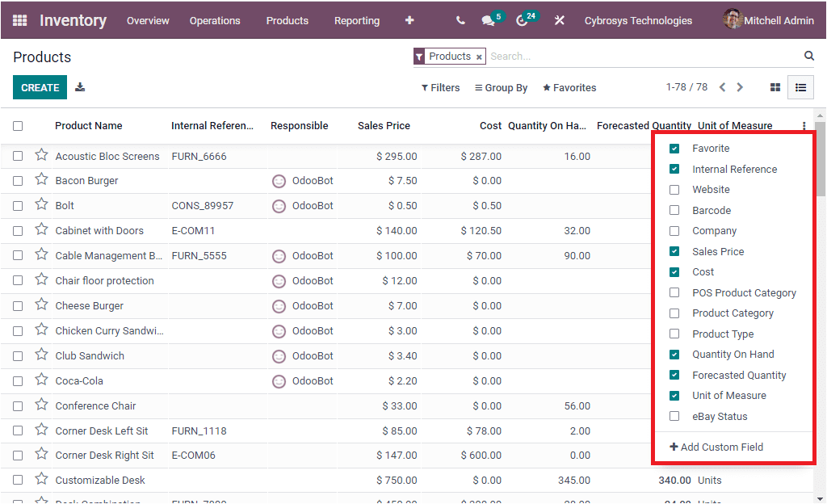Expand the Group By menu

[x=501, y=87]
